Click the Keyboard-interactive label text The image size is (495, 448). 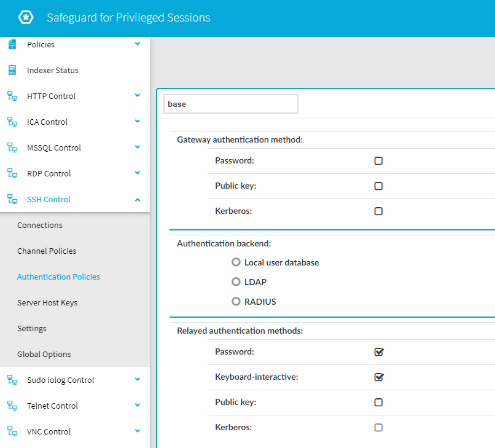(257, 377)
